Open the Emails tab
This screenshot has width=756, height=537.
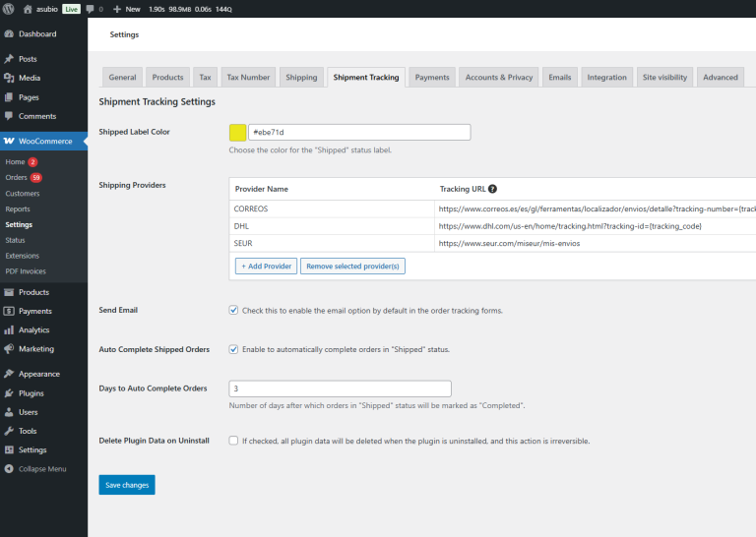tap(560, 77)
